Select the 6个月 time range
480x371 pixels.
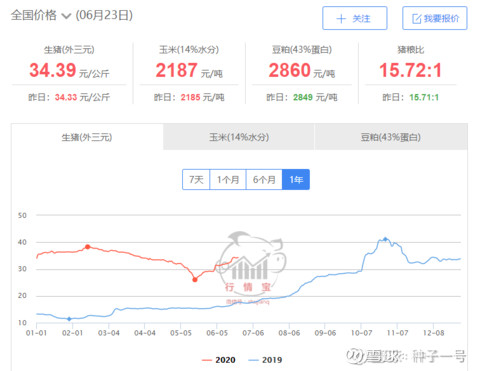pyautogui.click(x=264, y=180)
